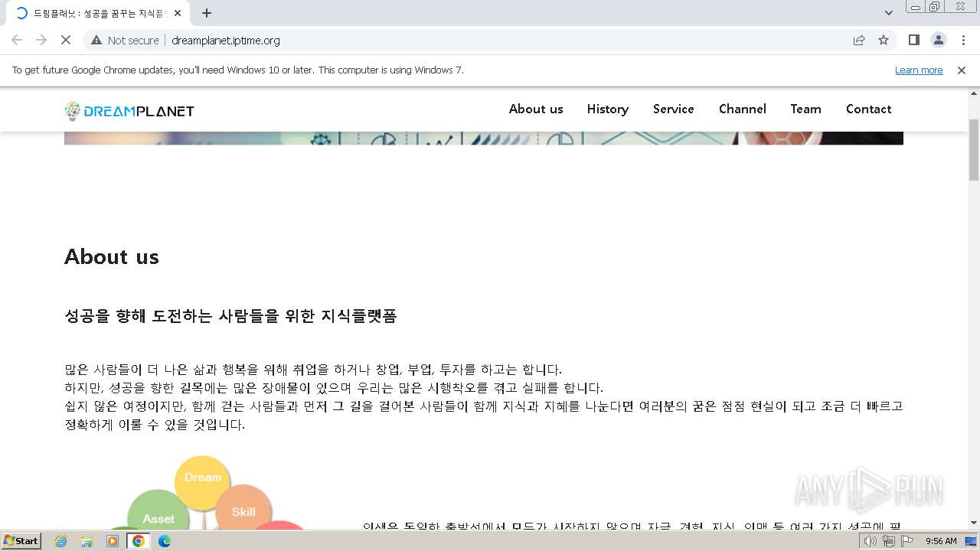980x551 pixels.
Task: Launch Microsoft Edge from taskbar
Action: (x=165, y=541)
